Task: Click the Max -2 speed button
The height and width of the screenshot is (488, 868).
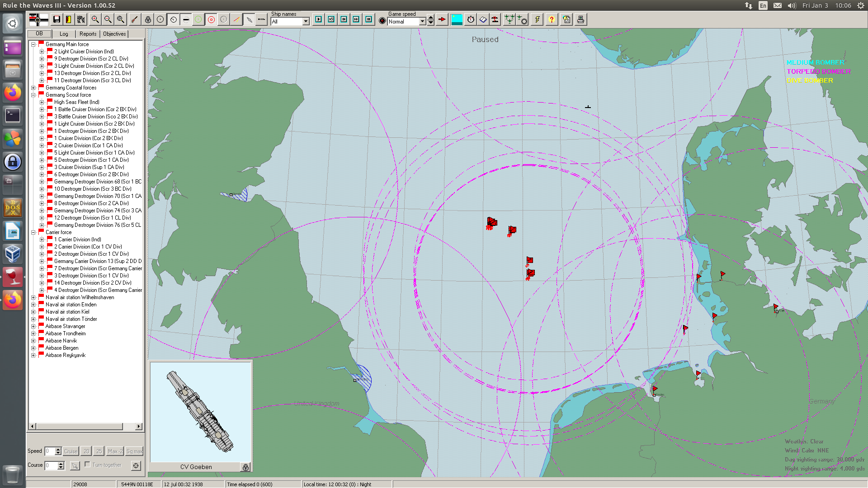Action: (x=115, y=451)
